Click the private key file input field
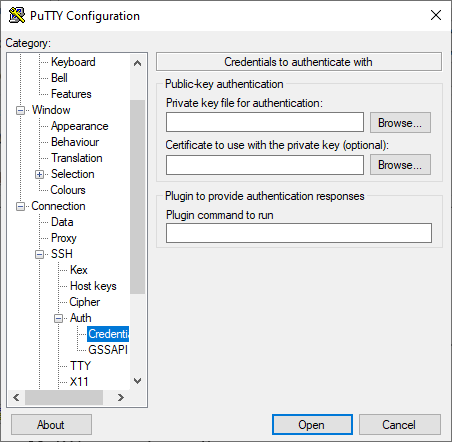This screenshot has height=442, width=452. click(x=265, y=122)
